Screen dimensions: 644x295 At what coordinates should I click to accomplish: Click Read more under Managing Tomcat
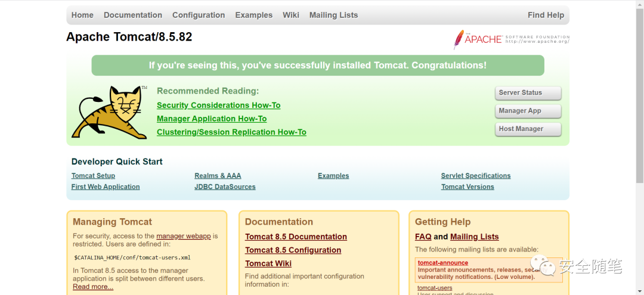click(x=93, y=287)
